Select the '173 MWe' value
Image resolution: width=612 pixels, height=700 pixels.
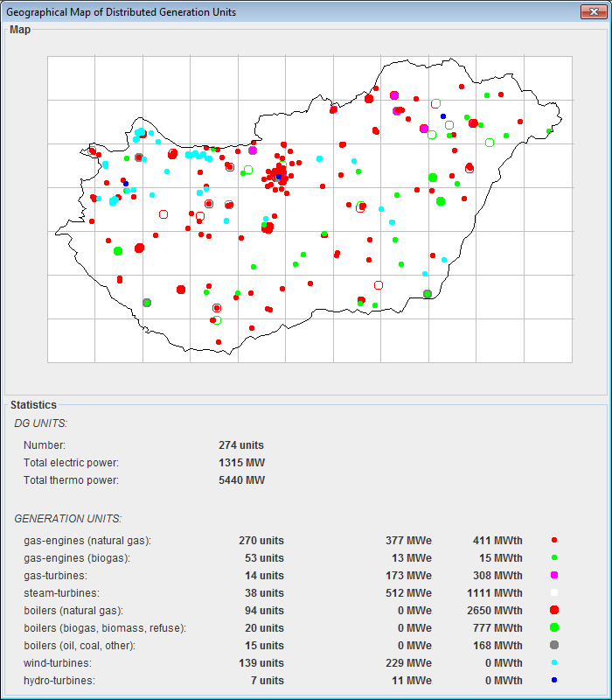[408, 576]
